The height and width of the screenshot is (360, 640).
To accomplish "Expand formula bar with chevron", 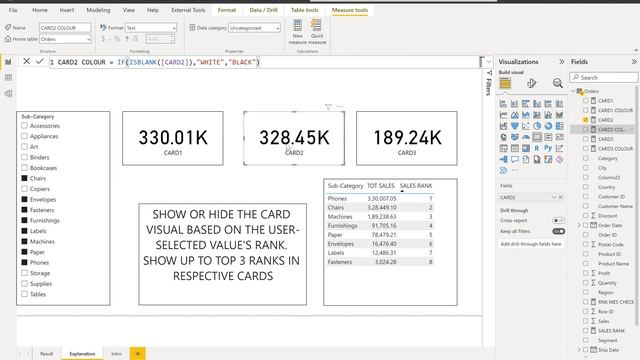I will click(x=489, y=62).
